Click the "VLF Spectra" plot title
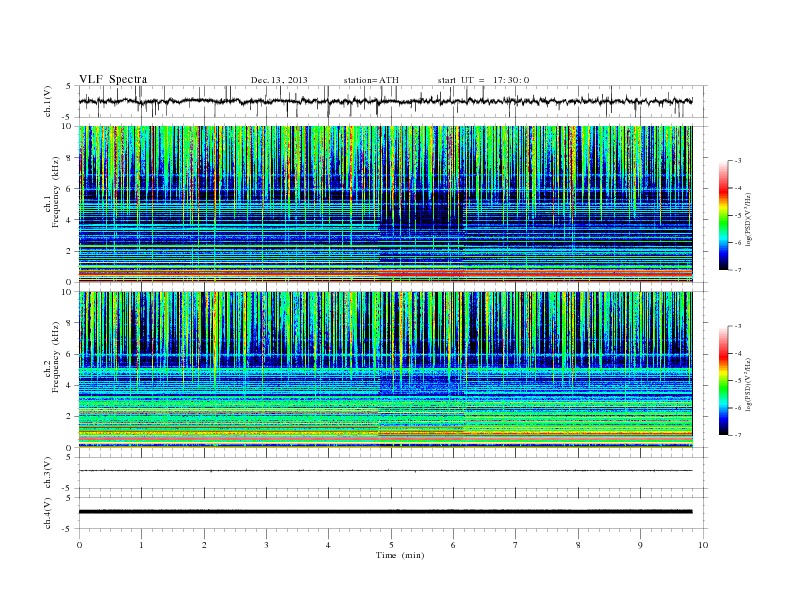This screenshot has height=612, width=792. point(113,79)
